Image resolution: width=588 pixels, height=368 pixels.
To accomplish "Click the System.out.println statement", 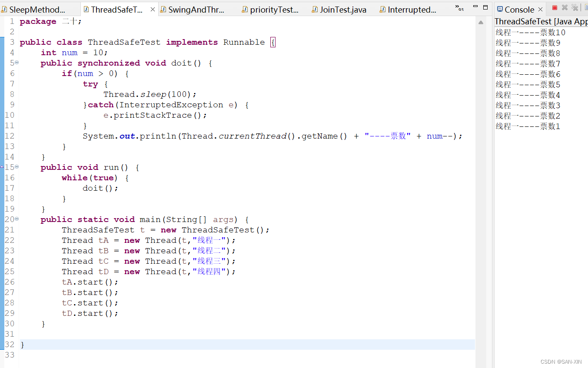I will tap(272, 136).
